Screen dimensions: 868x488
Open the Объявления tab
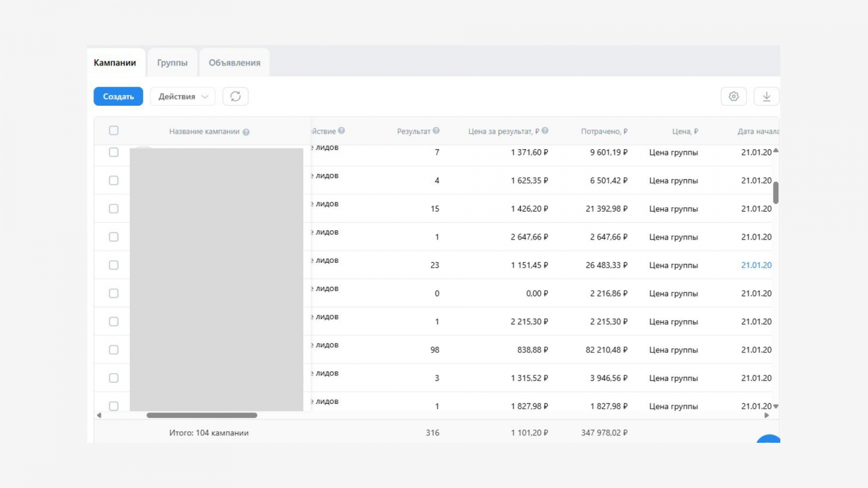(x=234, y=63)
